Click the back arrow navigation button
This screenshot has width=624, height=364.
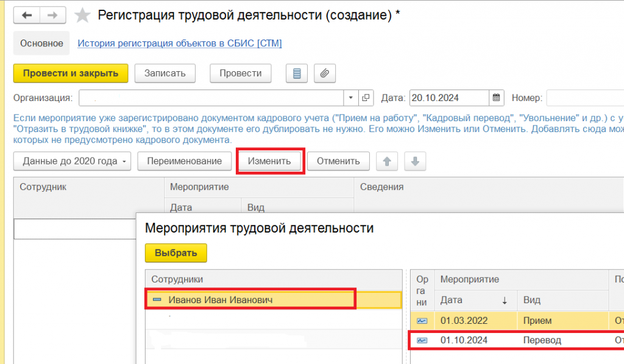click(x=27, y=15)
